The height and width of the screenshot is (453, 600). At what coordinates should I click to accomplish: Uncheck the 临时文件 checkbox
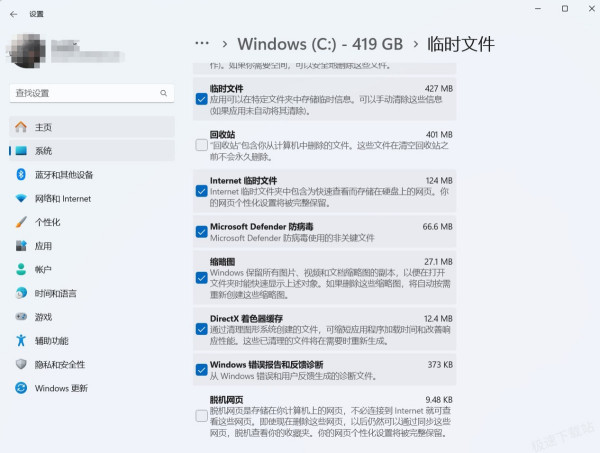pyautogui.click(x=202, y=99)
